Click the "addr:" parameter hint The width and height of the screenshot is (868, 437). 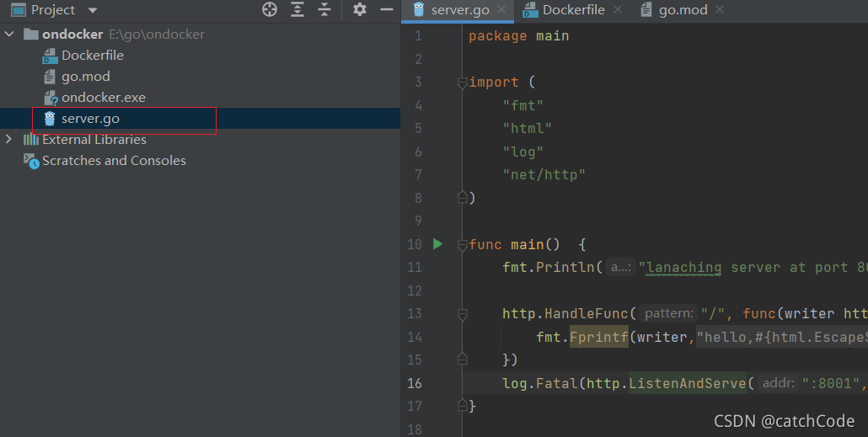[x=779, y=383]
